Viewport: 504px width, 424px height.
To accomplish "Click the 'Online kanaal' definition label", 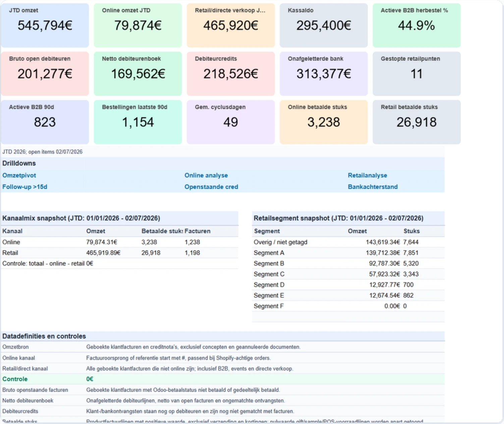I will 18,358.
